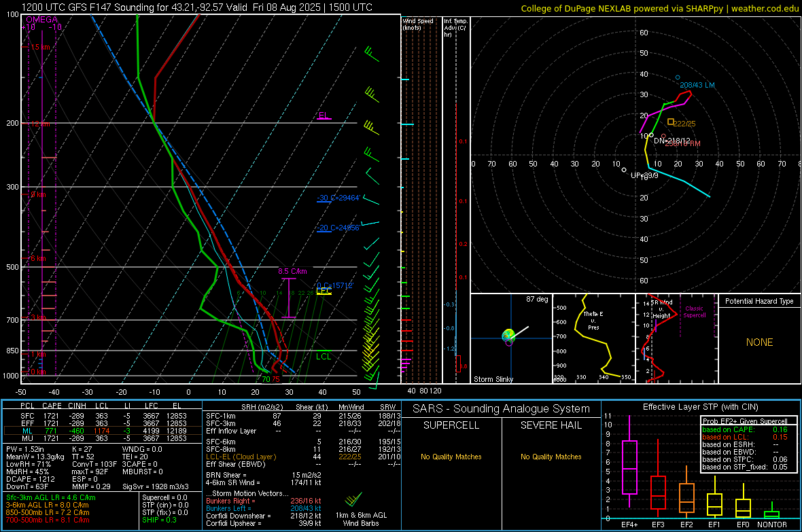Click the SFC-6km shear row

303,442
